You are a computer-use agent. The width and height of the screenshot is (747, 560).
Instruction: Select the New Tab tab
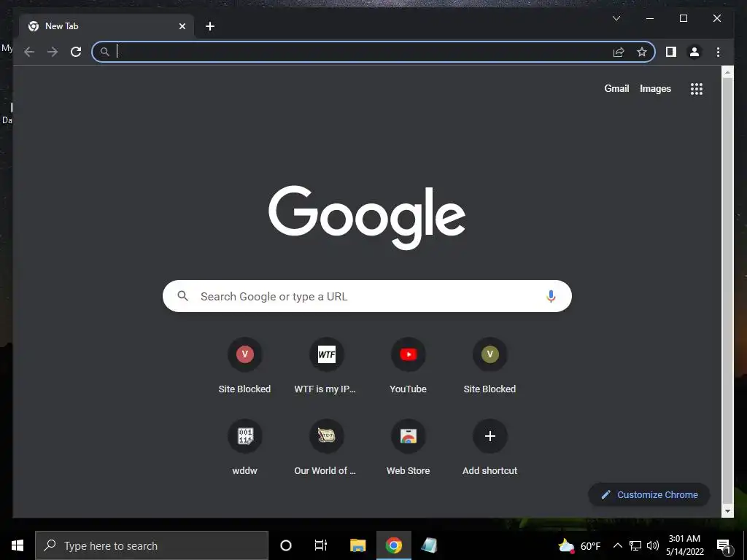107,26
